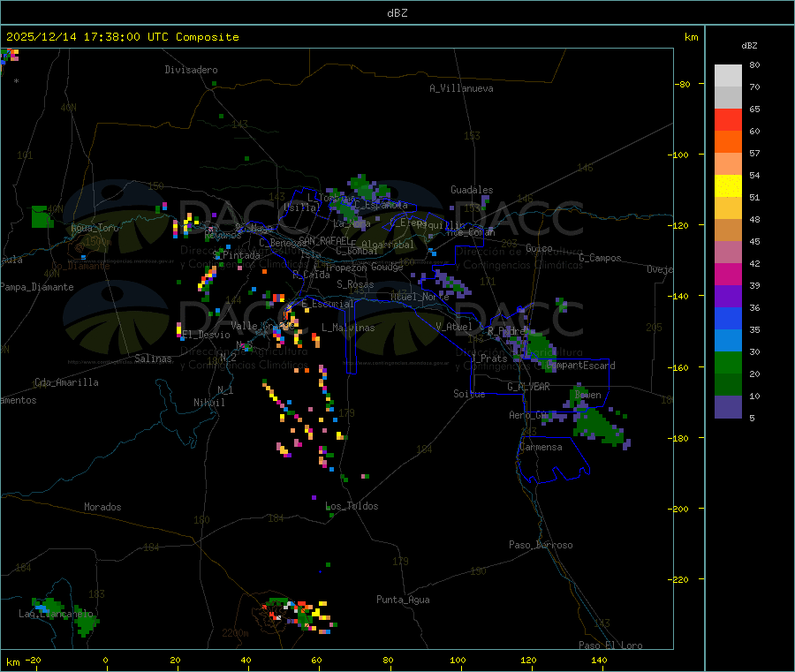Click the Paso_Barroso map label
Image resolution: width=795 pixels, height=672 pixels.
point(541,545)
